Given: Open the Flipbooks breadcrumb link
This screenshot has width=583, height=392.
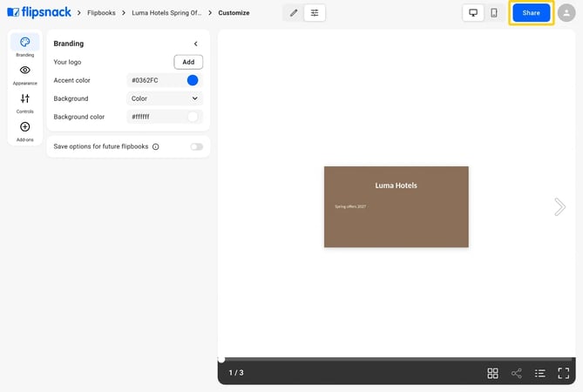Looking at the screenshot, I should pos(101,13).
